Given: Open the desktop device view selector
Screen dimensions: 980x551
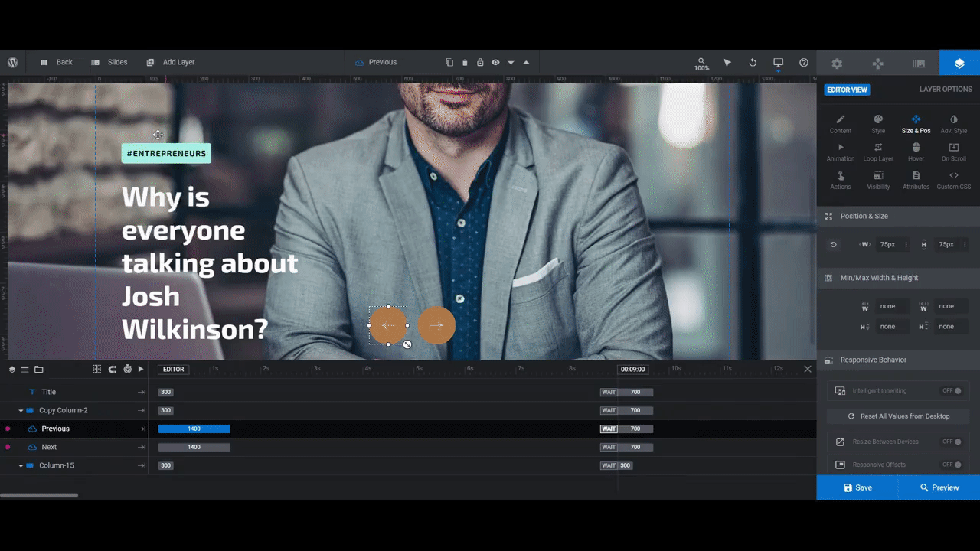Looking at the screenshot, I should pyautogui.click(x=778, y=63).
